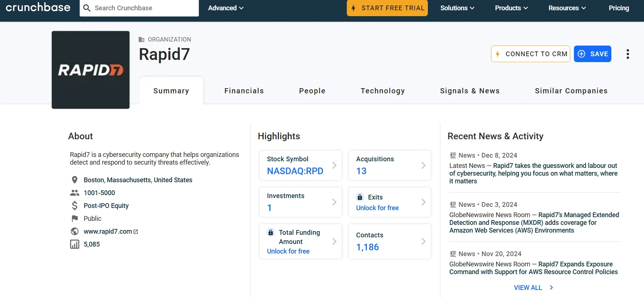Expand the Acquisitions card chevron
This screenshot has width=644, height=298.
click(423, 165)
